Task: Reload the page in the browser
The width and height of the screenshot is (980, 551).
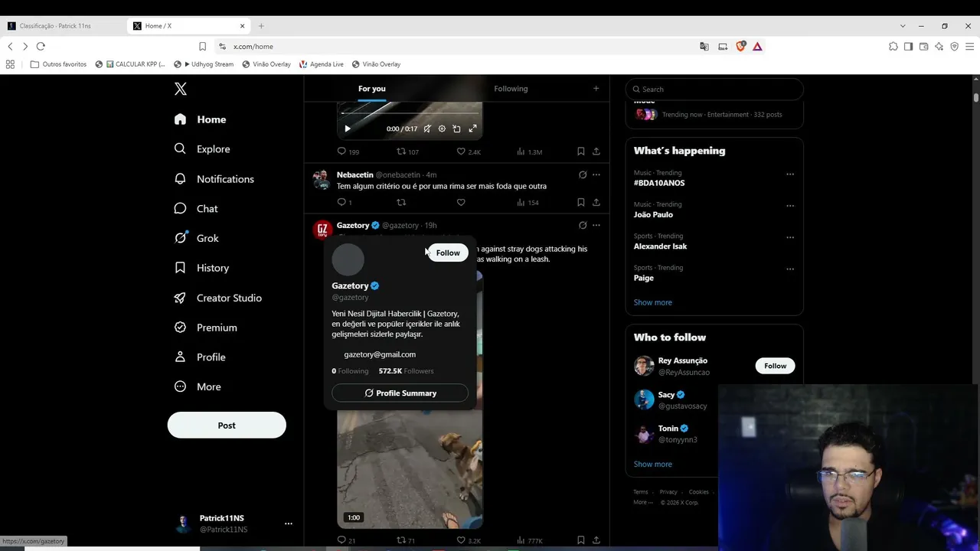Action: pyautogui.click(x=41, y=47)
